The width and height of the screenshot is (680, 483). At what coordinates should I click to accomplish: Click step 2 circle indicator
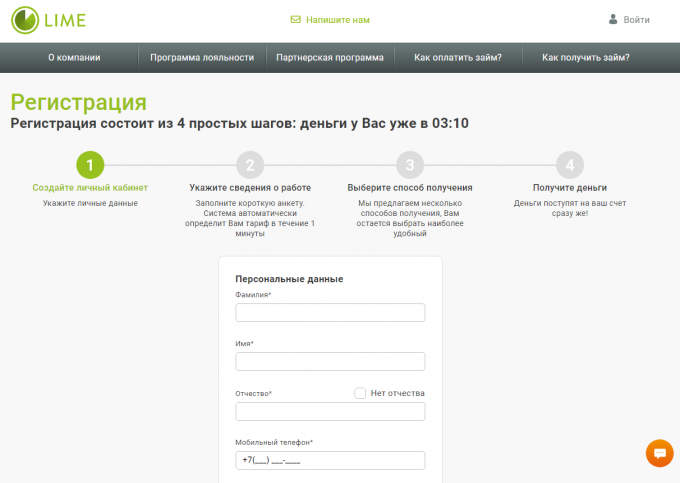[x=249, y=165]
